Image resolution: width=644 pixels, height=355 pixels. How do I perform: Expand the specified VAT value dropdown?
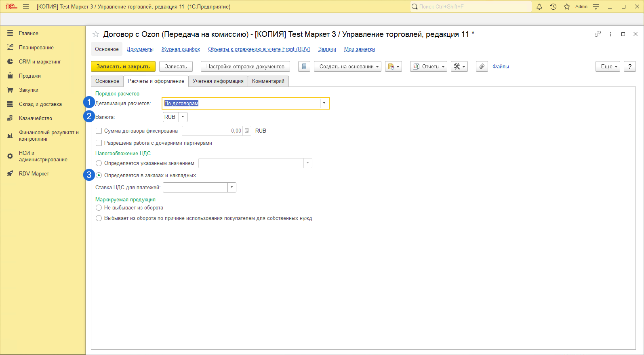click(x=307, y=163)
